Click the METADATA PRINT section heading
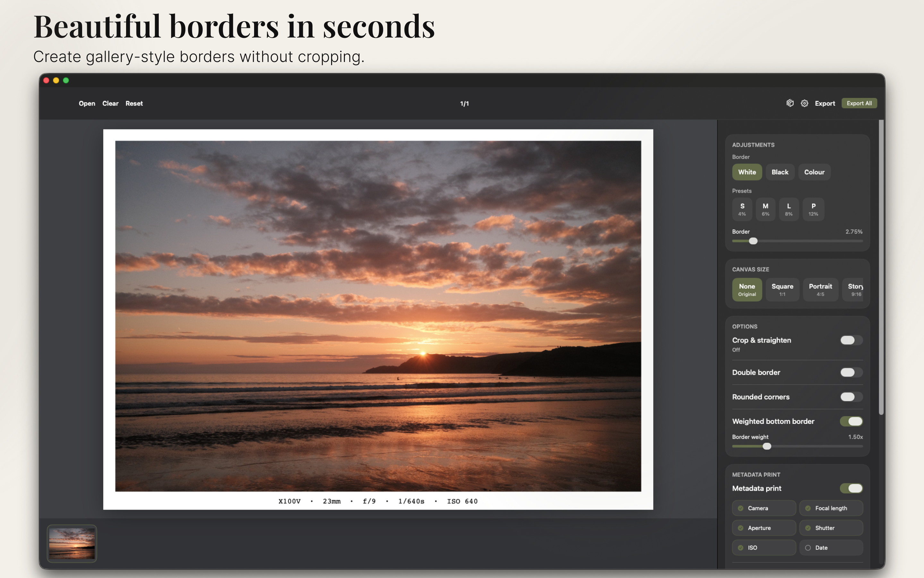 756,475
